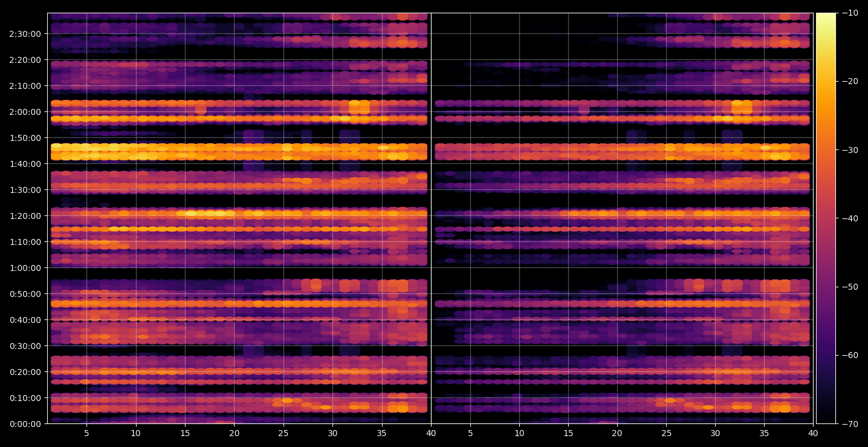This screenshot has width=868, height=447.
Task: Select the 0:10:00 tick label
Action: tap(25, 398)
